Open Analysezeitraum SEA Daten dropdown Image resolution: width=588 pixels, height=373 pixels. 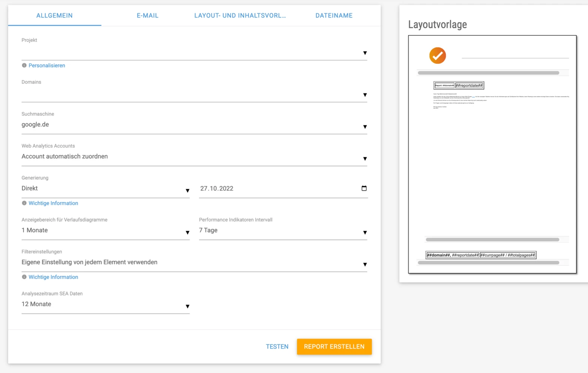click(105, 305)
